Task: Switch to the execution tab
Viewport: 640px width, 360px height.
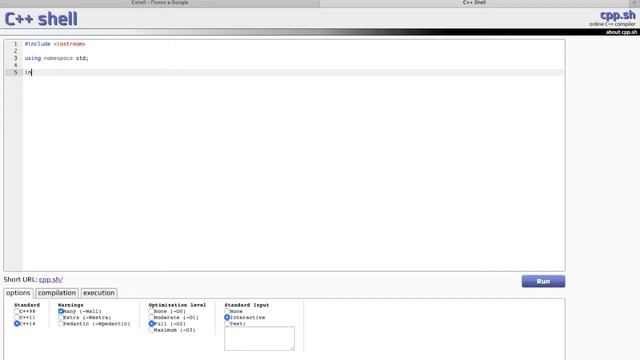Action: pos(99,293)
